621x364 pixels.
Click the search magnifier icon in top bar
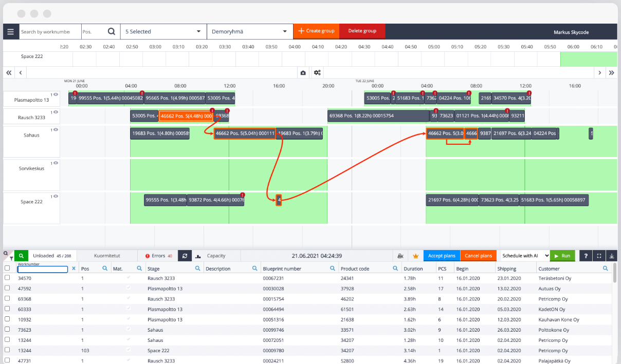point(112,31)
